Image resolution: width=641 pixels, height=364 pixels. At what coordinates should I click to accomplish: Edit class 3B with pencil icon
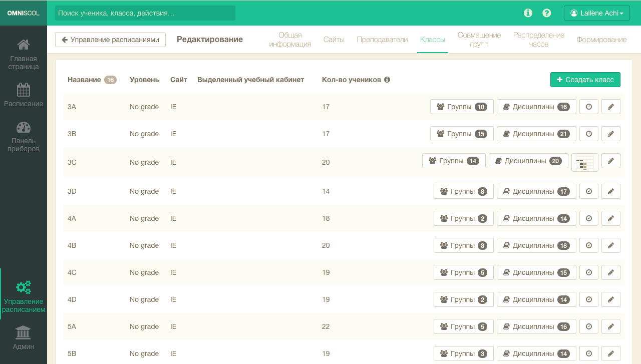[610, 134]
